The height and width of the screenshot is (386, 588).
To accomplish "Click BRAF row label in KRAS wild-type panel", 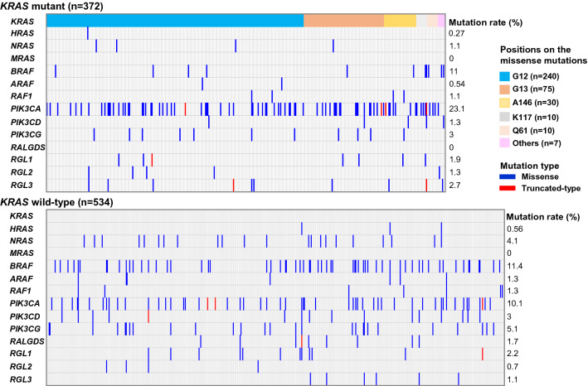I will click(17, 265).
